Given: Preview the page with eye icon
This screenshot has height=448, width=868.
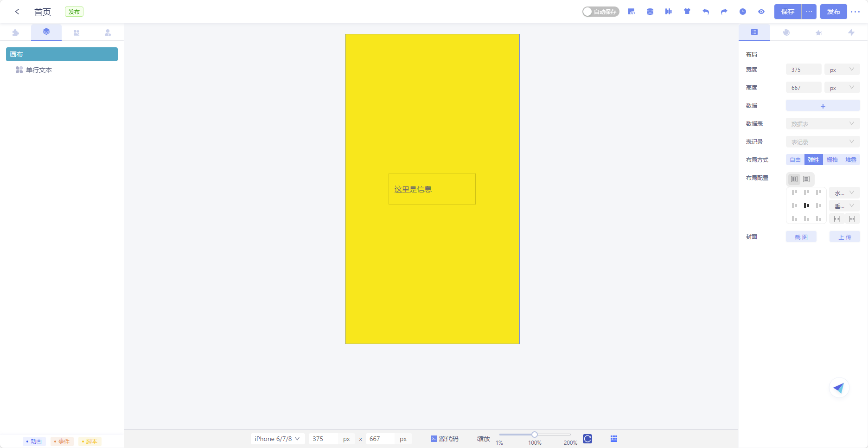Looking at the screenshot, I should pyautogui.click(x=761, y=12).
